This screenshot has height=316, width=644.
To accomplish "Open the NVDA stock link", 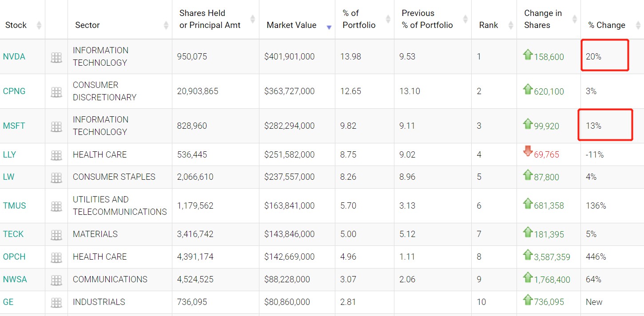I will tap(14, 57).
